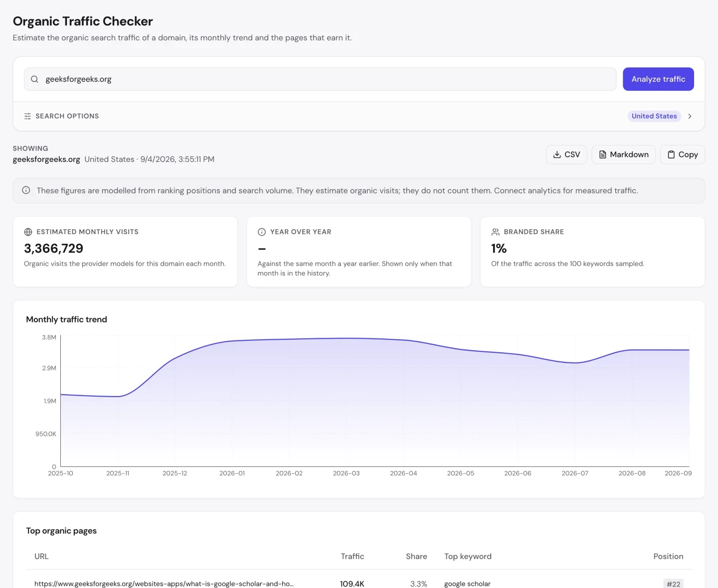718x588 pixels.
Task: Click the people icon beside Branded Share
Action: point(495,232)
